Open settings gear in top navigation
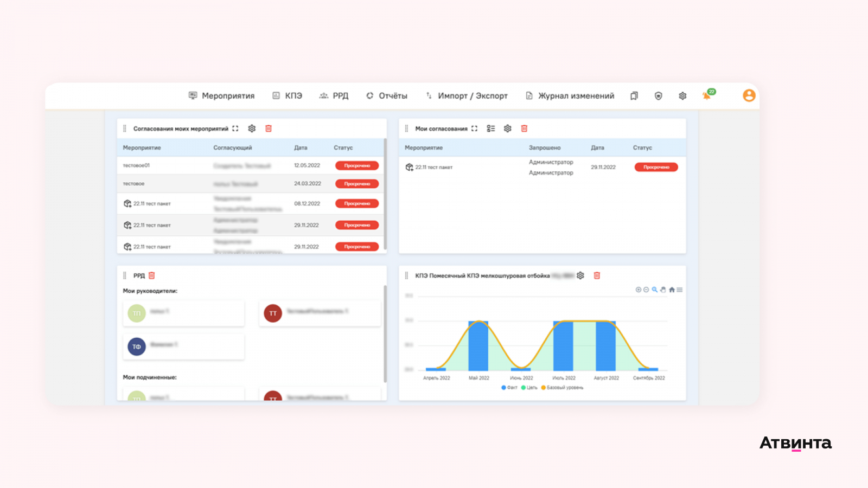The height and width of the screenshot is (488, 868). click(x=682, y=96)
